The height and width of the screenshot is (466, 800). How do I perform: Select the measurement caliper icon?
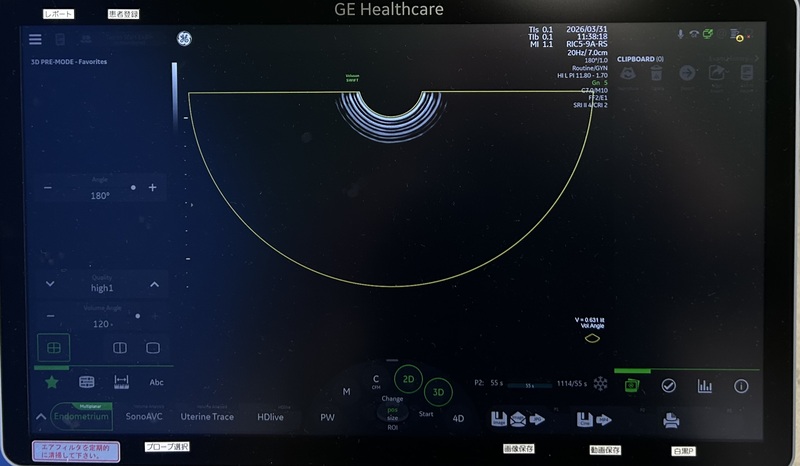(121, 382)
